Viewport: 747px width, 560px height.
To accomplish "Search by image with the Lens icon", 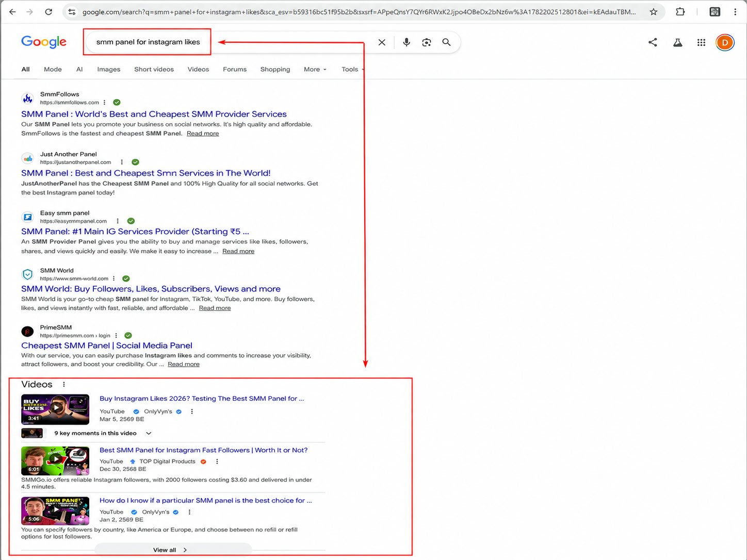I will 427,42.
